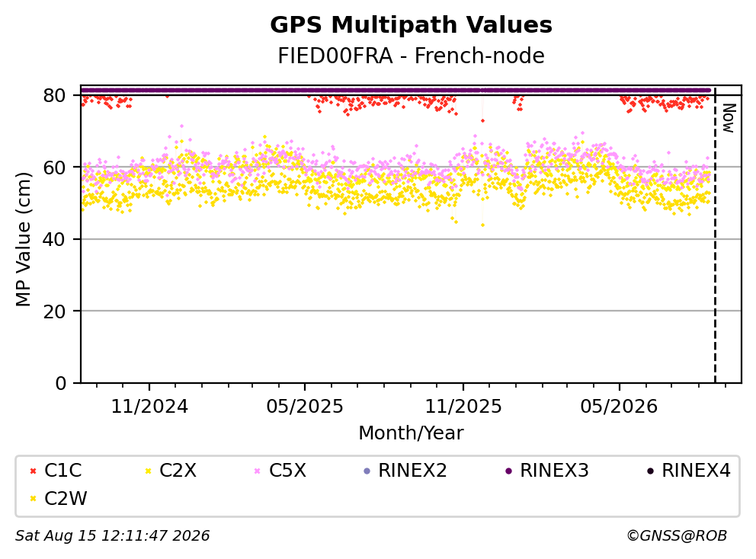
Task: Click the y-axis tick label '80'
Action: [54, 96]
